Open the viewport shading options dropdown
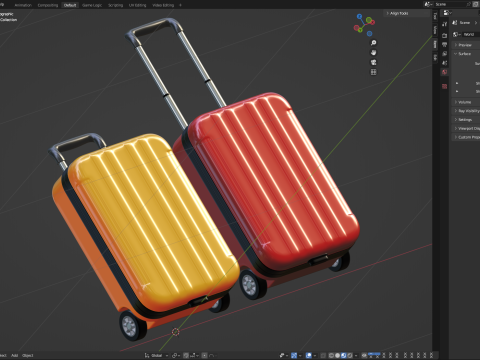480x360 pixels. click(x=356, y=356)
